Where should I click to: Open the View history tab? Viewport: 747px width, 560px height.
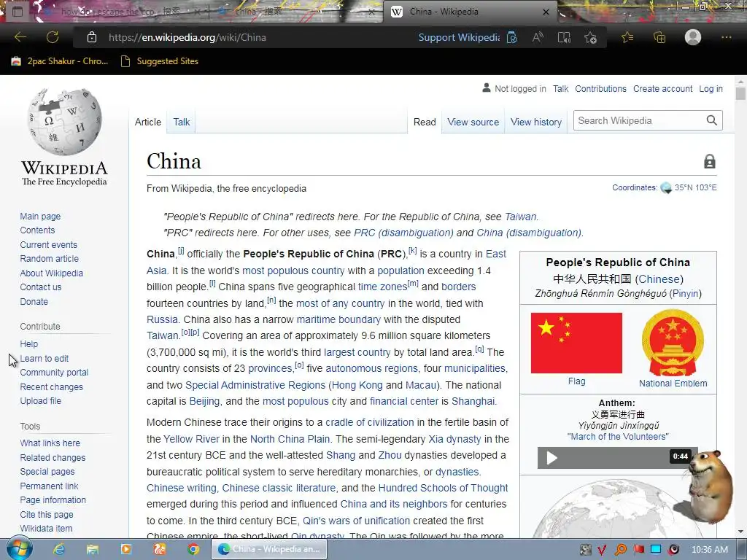[x=536, y=122]
